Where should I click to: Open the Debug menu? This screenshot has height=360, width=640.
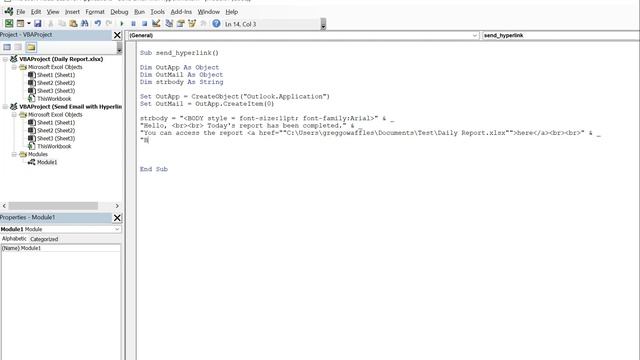[x=119, y=12]
